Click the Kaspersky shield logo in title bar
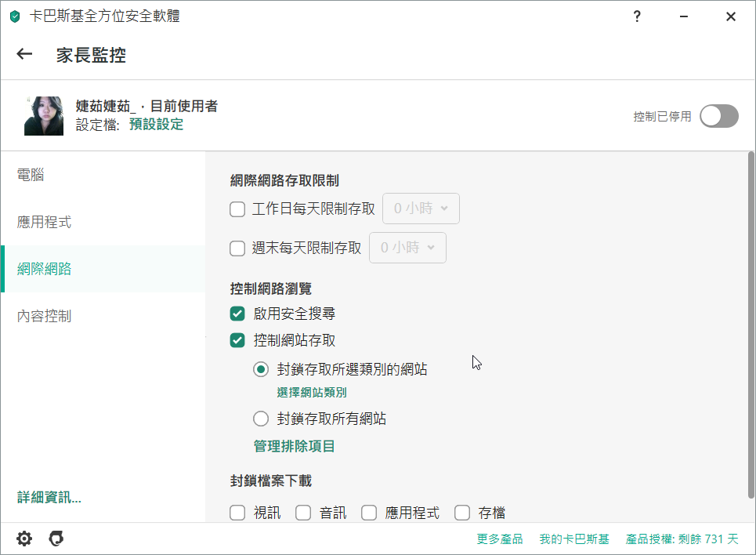The width and height of the screenshot is (756, 555). (x=15, y=16)
